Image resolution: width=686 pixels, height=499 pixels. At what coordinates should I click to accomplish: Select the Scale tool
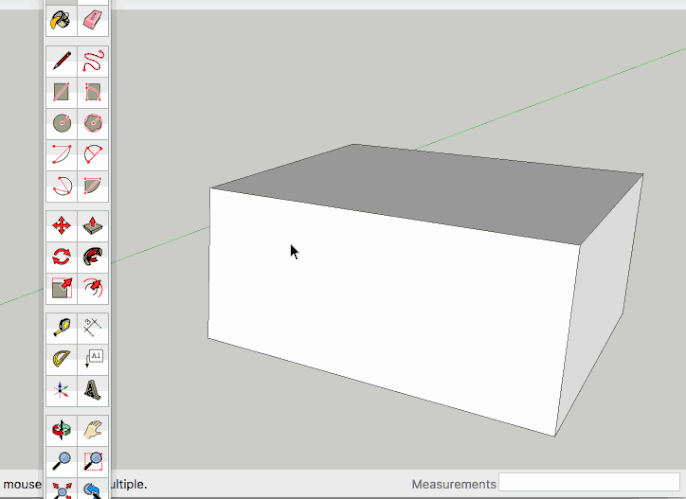pos(61,288)
